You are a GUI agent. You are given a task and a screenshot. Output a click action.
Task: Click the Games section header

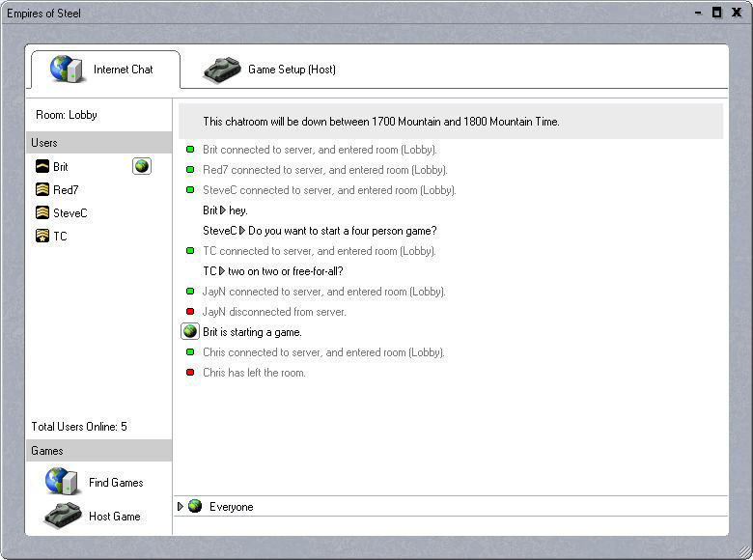tap(98, 451)
